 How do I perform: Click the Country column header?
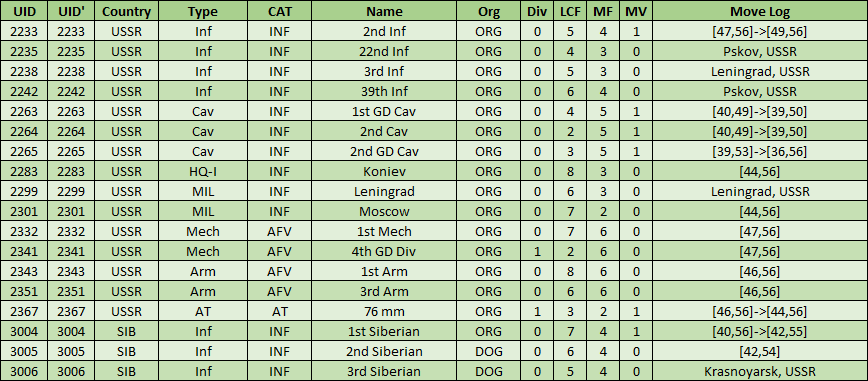126,12
